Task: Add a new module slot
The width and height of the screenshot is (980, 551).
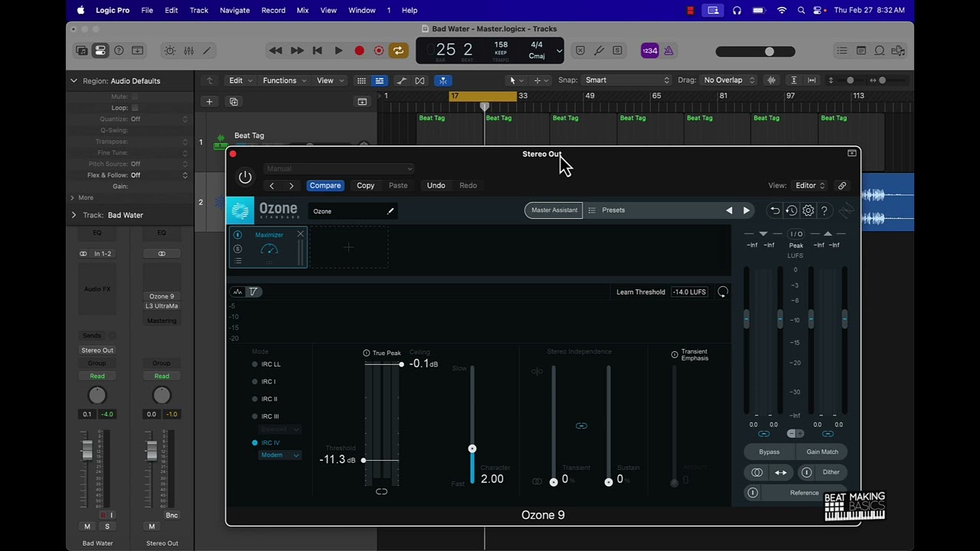Action: point(348,247)
